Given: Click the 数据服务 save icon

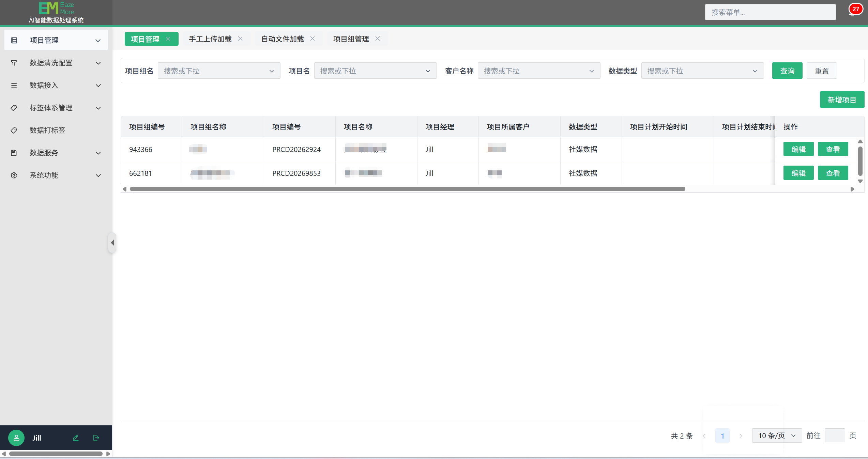Looking at the screenshot, I should coord(14,153).
